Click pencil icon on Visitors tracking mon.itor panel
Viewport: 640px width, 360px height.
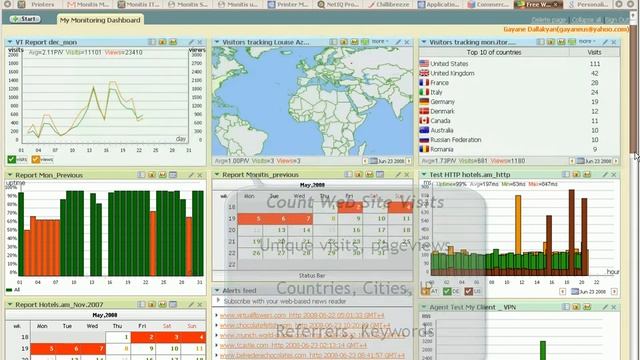(605, 42)
